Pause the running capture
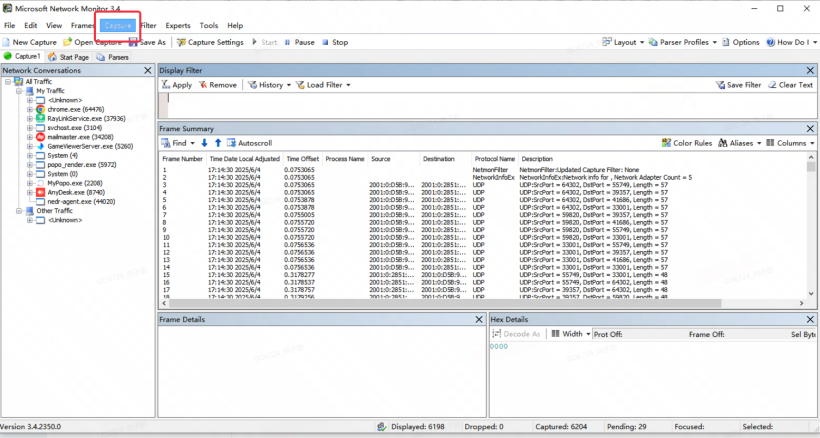Image resolution: width=820 pixels, height=438 pixels. pyautogui.click(x=300, y=42)
